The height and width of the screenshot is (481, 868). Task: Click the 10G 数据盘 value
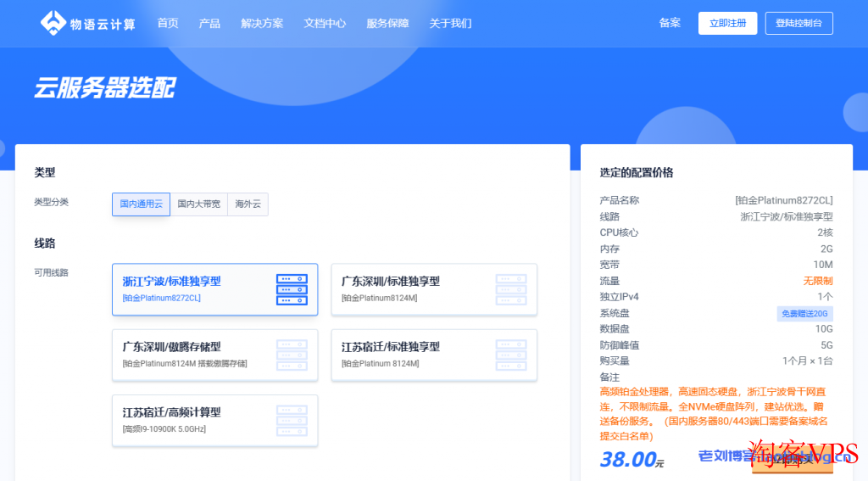click(824, 329)
